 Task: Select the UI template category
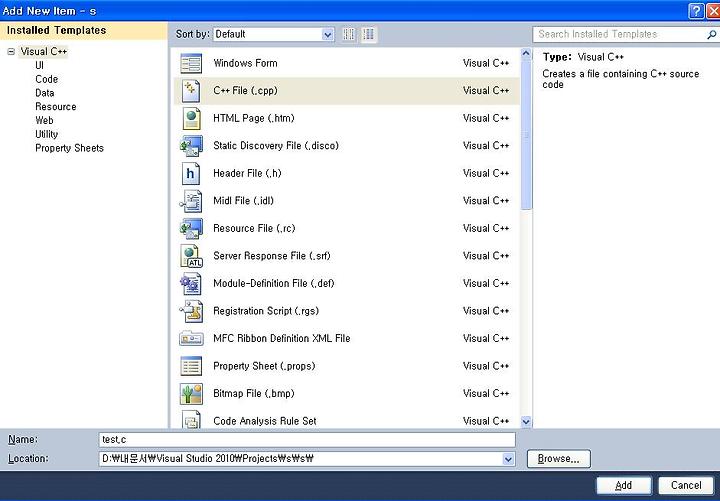[x=39, y=66]
